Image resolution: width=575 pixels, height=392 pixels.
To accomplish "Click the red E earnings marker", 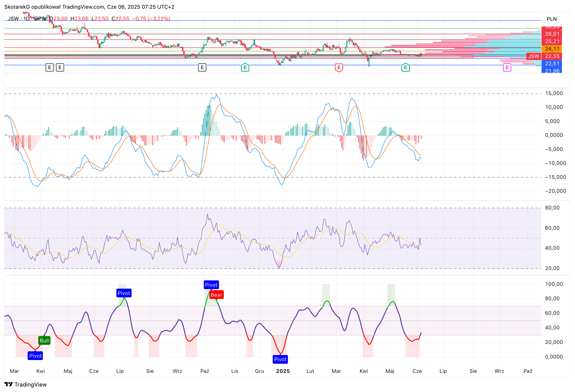I will tap(339, 68).
